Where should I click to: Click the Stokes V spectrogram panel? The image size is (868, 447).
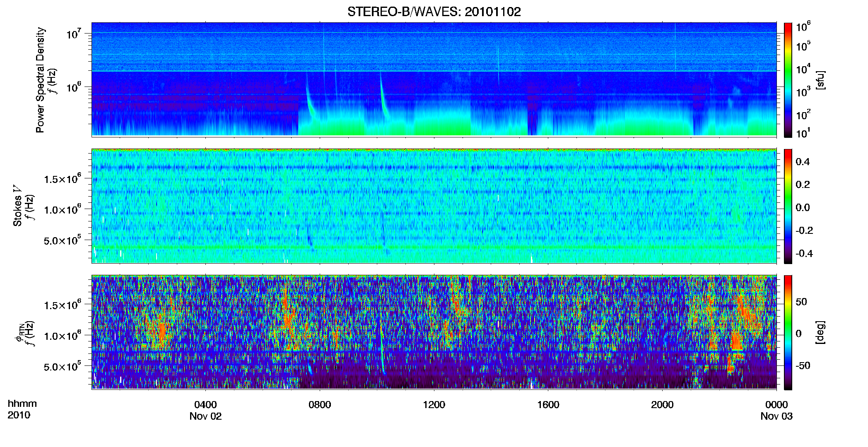434,206
